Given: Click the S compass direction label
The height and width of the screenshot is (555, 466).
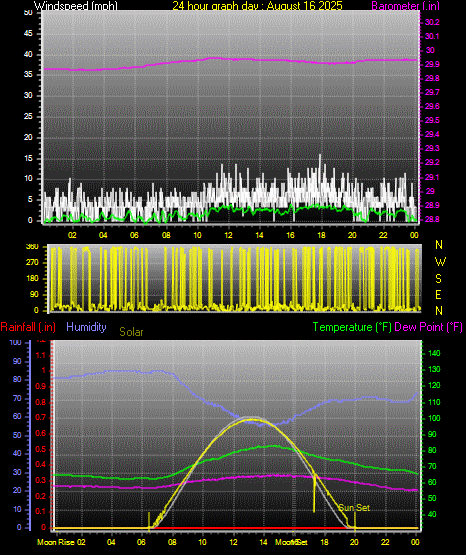Looking at the screenshot, I should (x=438, y=279).
